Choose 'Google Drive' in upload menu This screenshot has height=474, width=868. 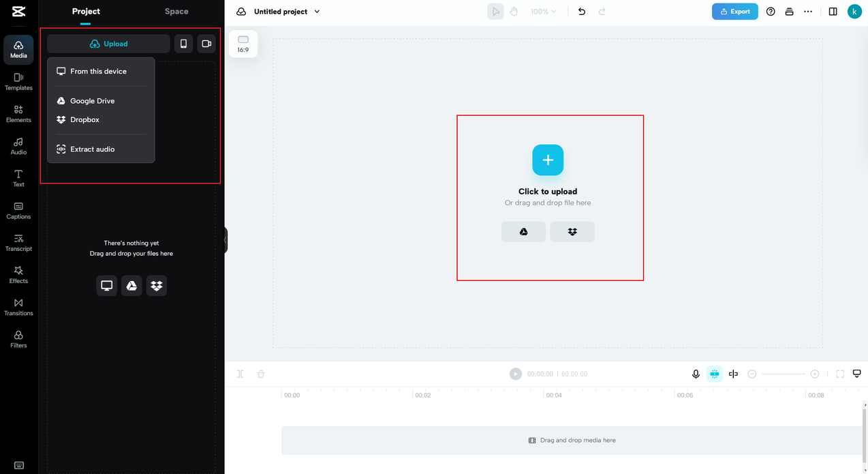pos(101,101)
